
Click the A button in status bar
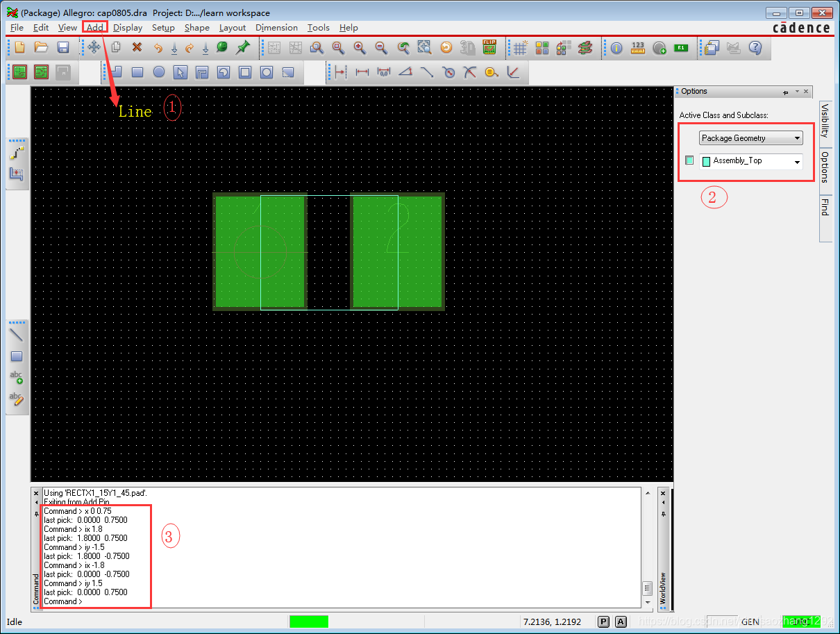coord(621,622)
